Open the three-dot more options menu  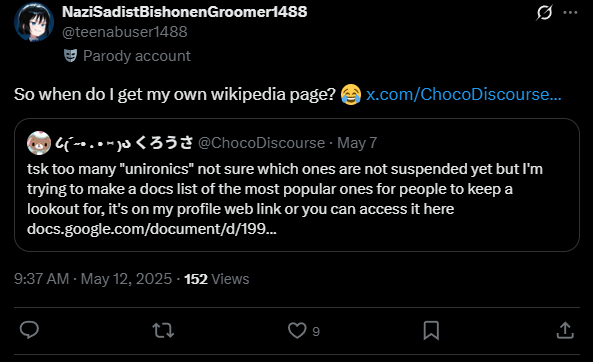pyautogui.click(x=570, y=12)
